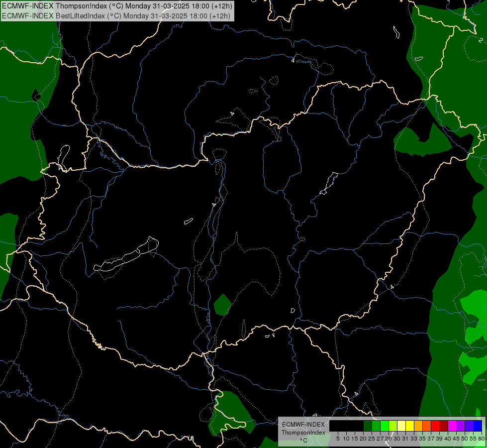Image resolution: width=487 pixels, height=448 pixels.
Task: Click the legend title ECMWF-INDEX
Action: 303,425
